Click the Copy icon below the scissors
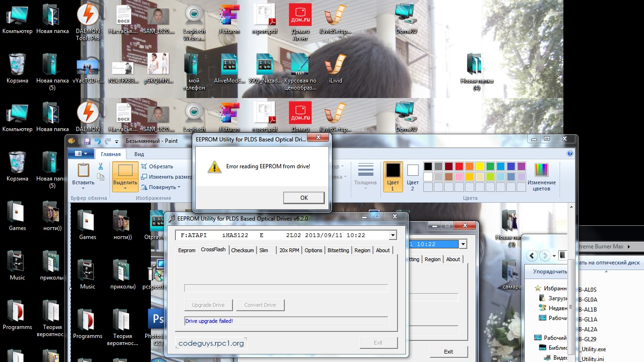 [x=100, y=176]
